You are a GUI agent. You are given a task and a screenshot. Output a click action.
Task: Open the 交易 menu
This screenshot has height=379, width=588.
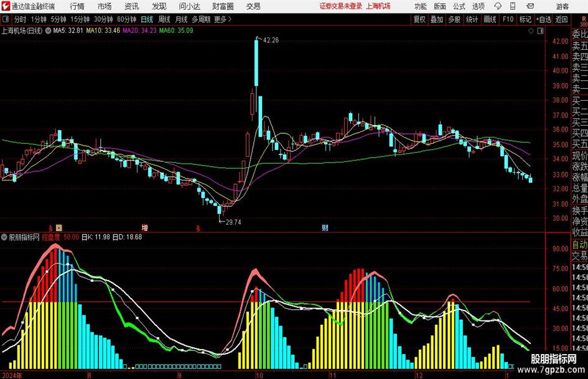(x=253, y=6)
